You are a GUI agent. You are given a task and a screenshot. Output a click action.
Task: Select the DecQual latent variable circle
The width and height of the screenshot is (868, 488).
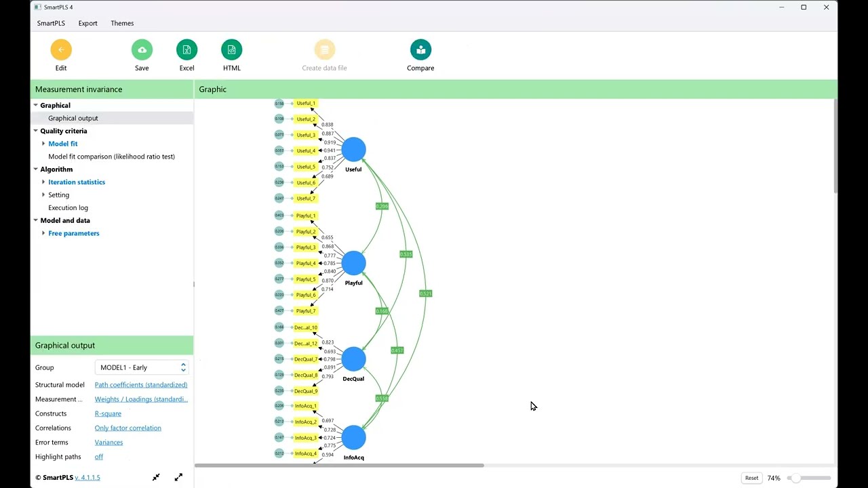[x=353, y=359]
